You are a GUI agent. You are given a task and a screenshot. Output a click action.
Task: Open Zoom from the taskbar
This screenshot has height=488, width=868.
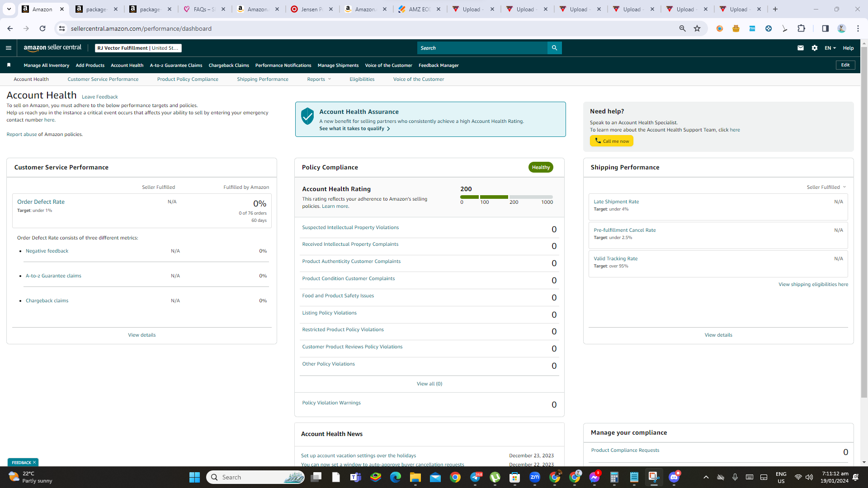pyautogui.click(x=535, y=477)
